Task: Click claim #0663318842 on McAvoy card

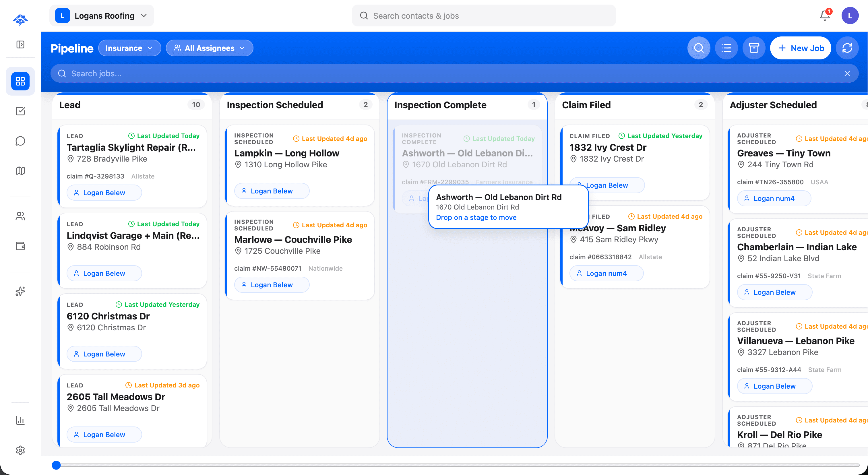Action: tap(600, 257)
